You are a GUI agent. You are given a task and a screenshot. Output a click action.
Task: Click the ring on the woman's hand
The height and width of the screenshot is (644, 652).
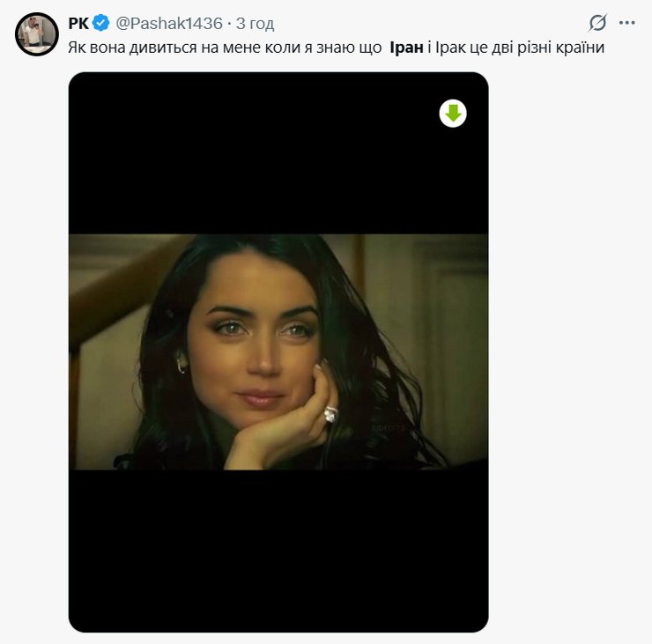pyautogui.click(x=330, y=412)
